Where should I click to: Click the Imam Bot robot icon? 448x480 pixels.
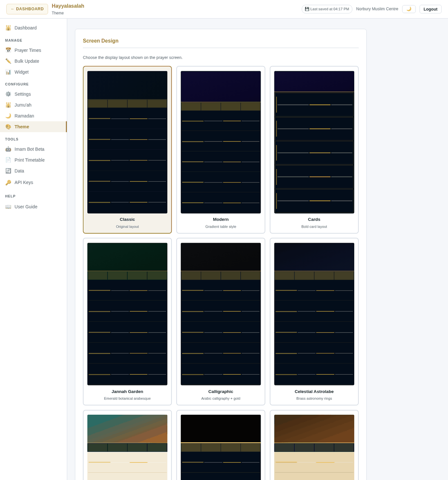coord(8,149)
